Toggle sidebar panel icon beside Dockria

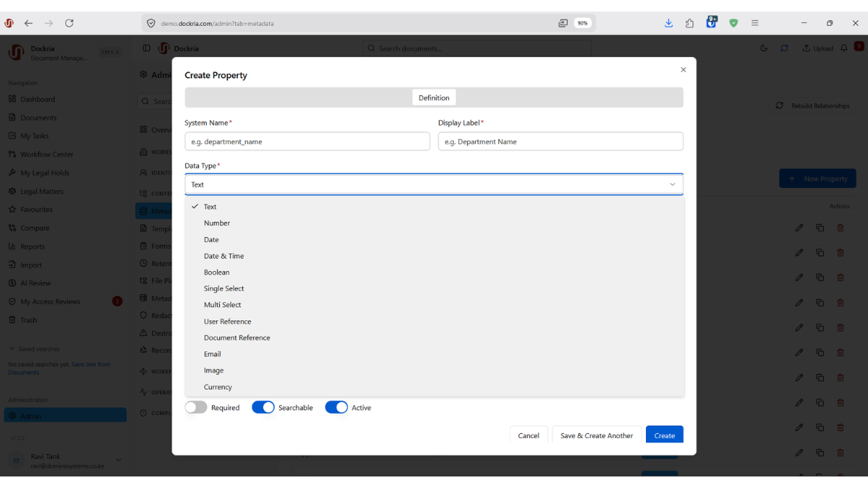tap(146, 48)
